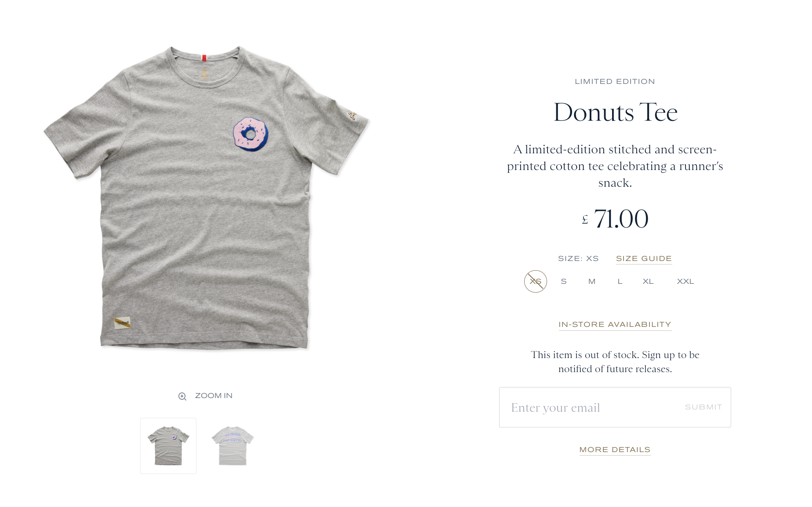Select the back view shirt thumbnail
812x507 pixels.
click(x=232, y=446)
